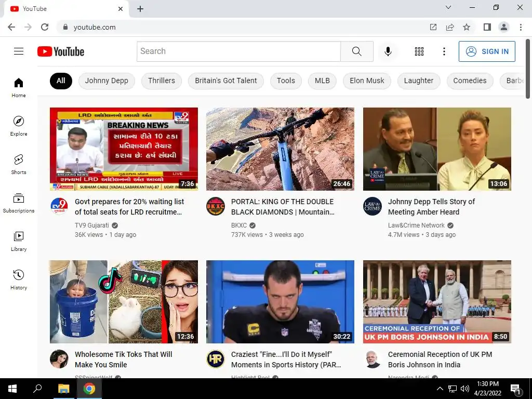
Task: Select the Elon Musk chip
Action: coord(367,81)
